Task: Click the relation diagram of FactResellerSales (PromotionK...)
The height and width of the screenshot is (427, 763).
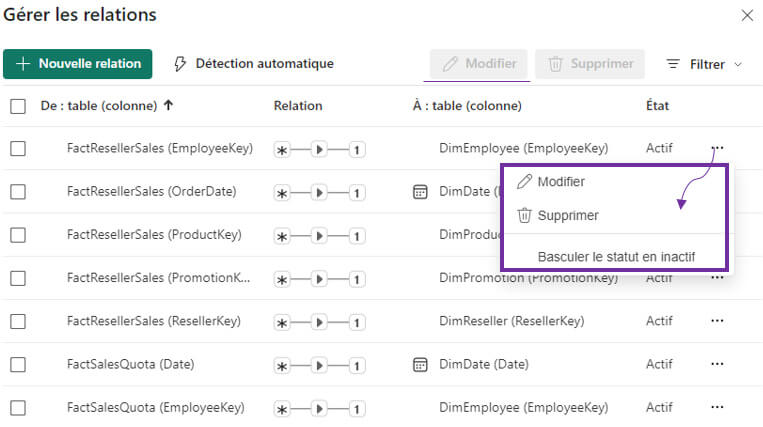Action: 319,279
